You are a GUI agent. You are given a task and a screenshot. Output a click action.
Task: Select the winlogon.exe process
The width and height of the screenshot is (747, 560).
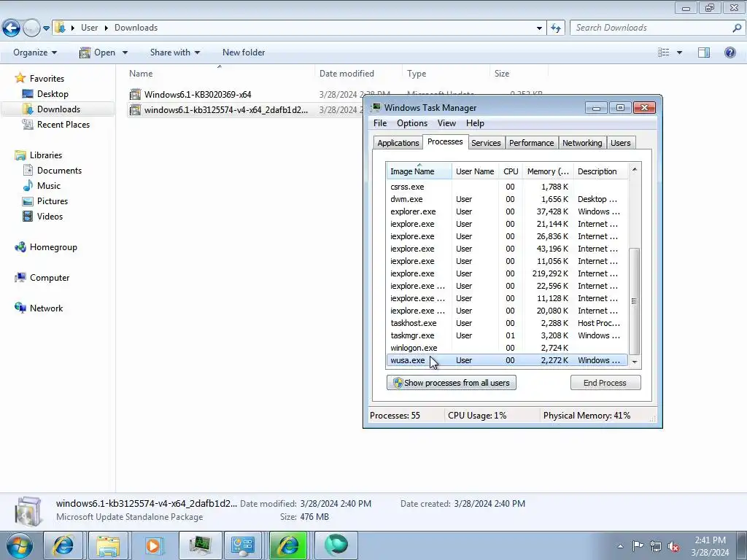[507, 348]
